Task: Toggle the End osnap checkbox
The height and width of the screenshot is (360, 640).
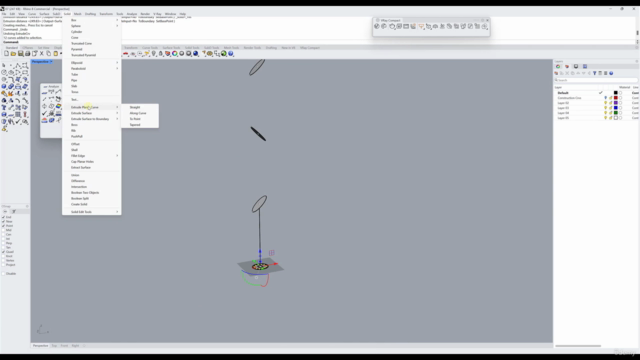Action: point(4,217)
